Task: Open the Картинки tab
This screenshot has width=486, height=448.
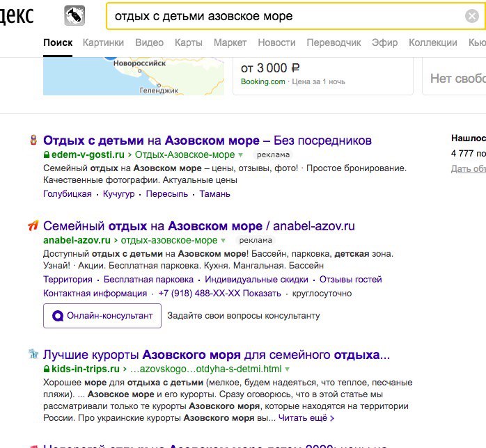Action: 103,42
